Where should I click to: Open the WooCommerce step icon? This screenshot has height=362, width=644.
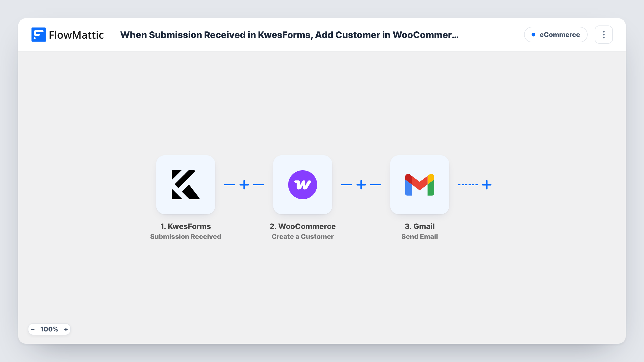[x=303, y=185]
